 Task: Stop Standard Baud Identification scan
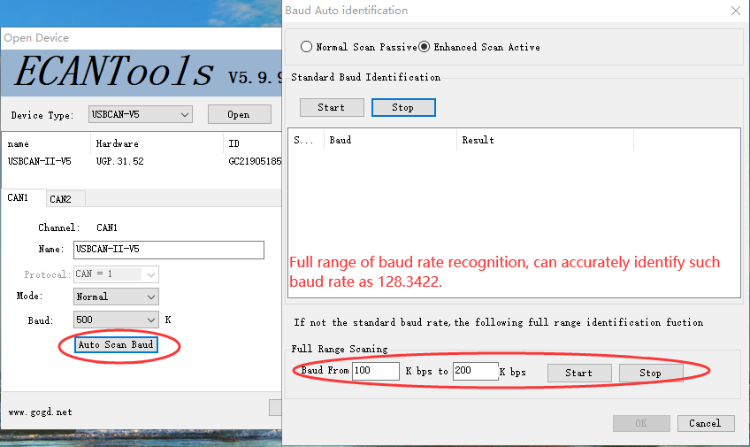tap(403, 108)
